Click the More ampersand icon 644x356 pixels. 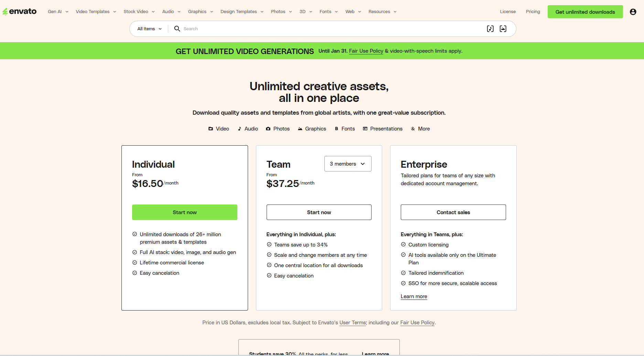click(x=413, y=128)
